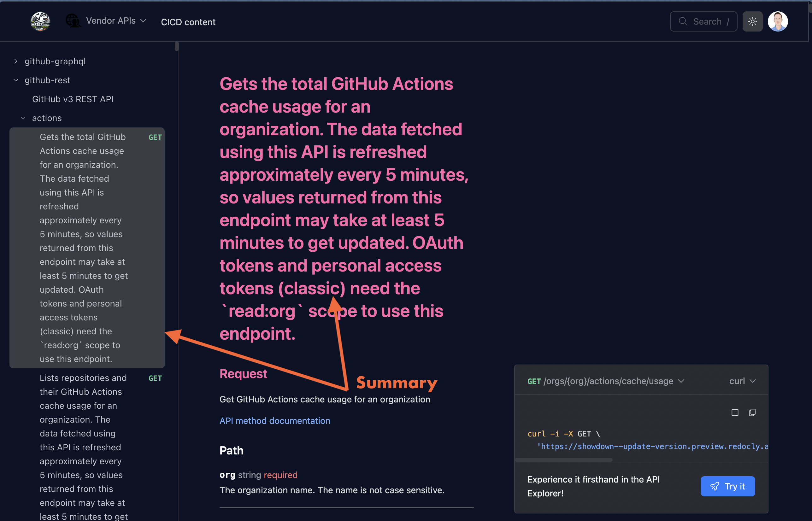Click 'Get GitHub Actions cache usage for an organization' description

325,399
